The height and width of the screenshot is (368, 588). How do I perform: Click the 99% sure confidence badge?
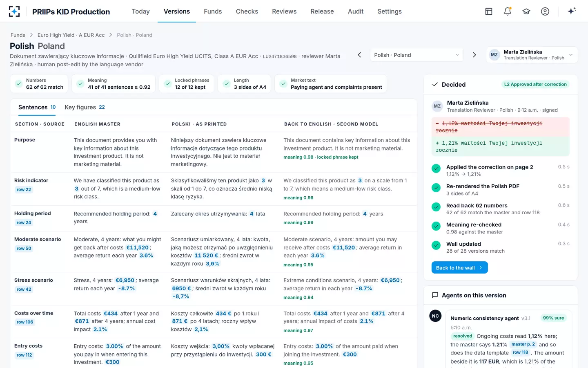(x=553, y=318)
